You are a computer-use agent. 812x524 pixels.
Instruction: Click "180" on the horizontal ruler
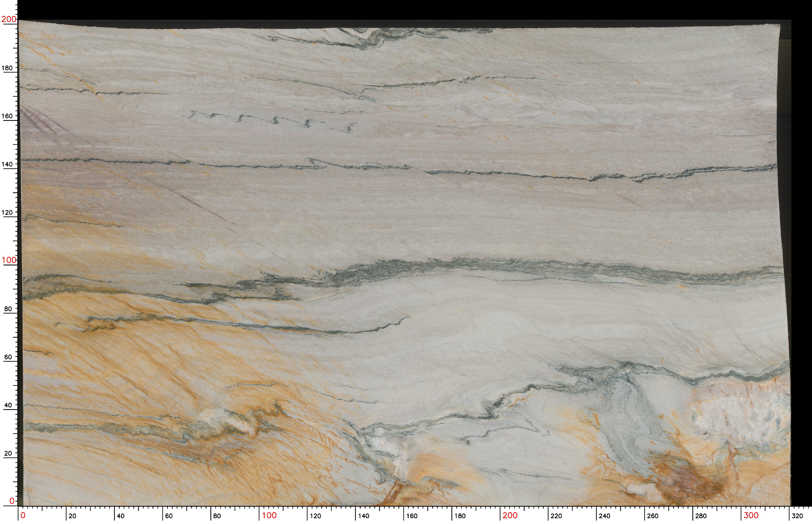point(460,516)
